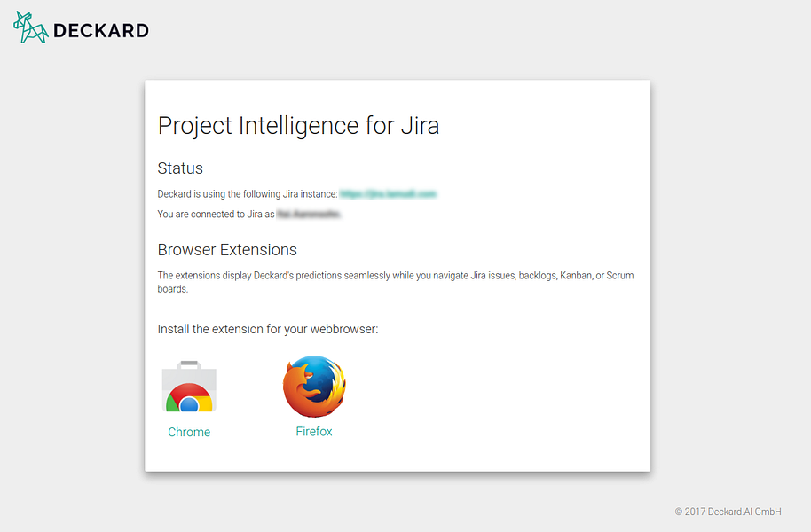This screenshot has height=532, width=811.
Task: Click the Deckard origami unicorn logo icon
Action: click(30, 27)
